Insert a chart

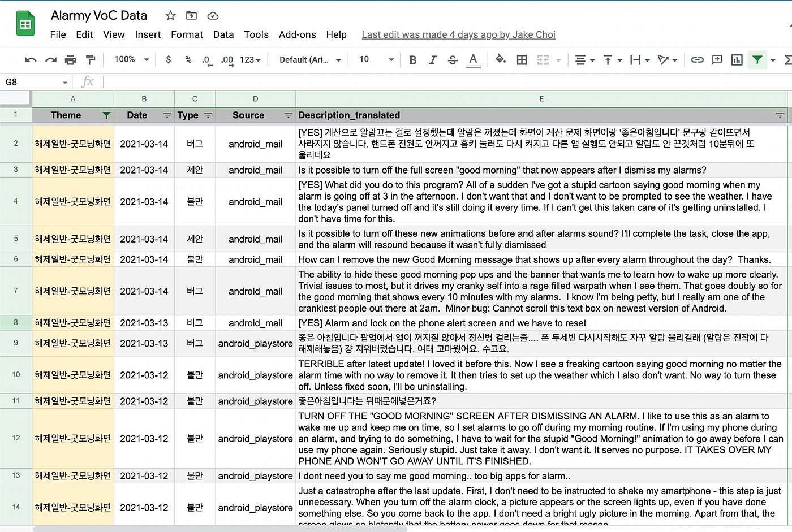coord(737,59)
